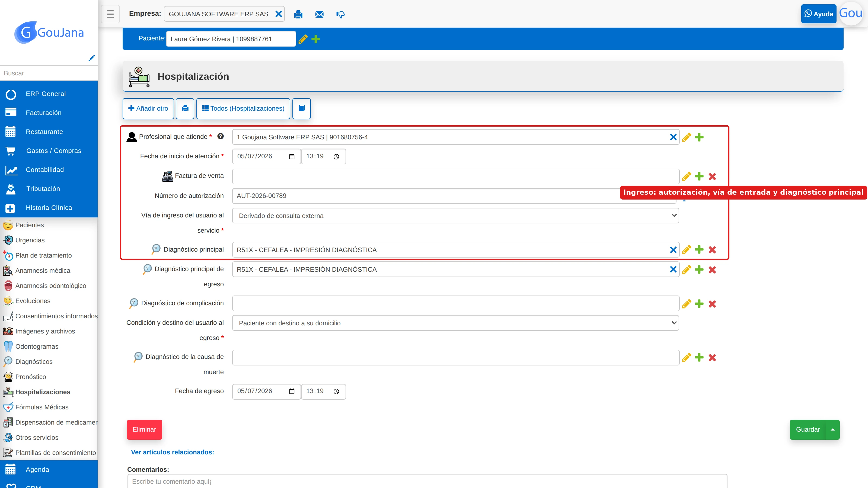Open Historia Clínica sidebar section

[49, 208]
